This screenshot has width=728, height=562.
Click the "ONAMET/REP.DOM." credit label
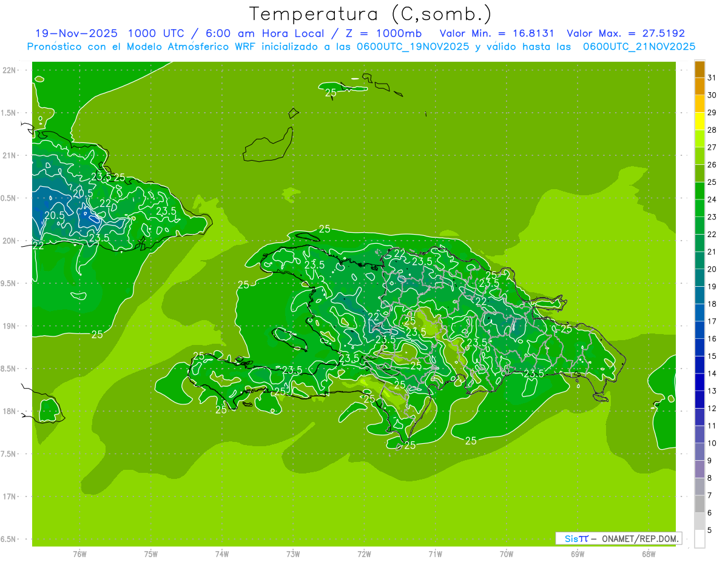(639, 538)
